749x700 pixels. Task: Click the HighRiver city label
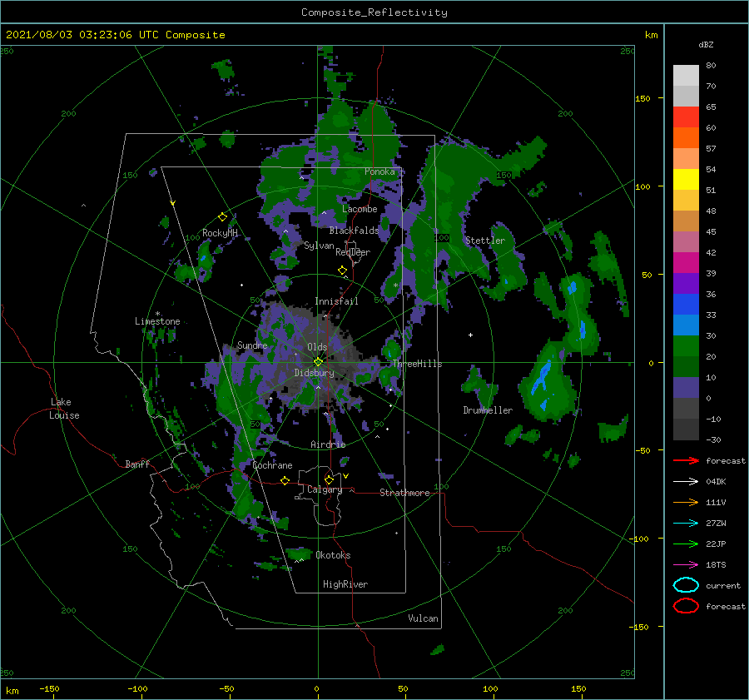click(x=345, y=584)
